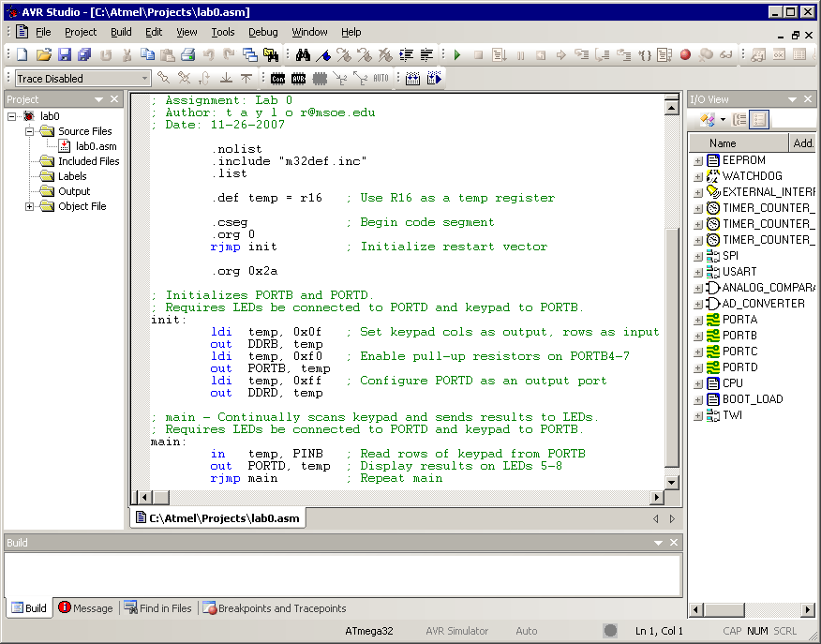Switch to the Message tab

pos(86,608)
